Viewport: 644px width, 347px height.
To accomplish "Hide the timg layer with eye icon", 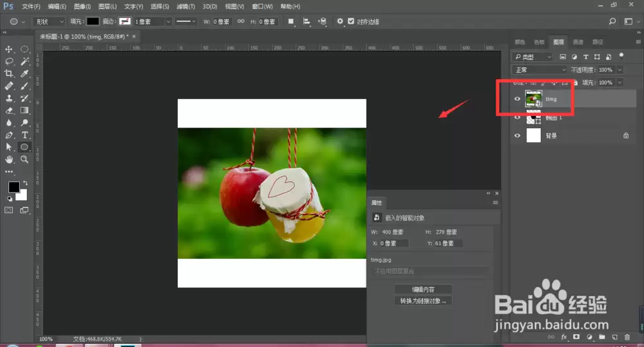I will click(x=517, y=99).
